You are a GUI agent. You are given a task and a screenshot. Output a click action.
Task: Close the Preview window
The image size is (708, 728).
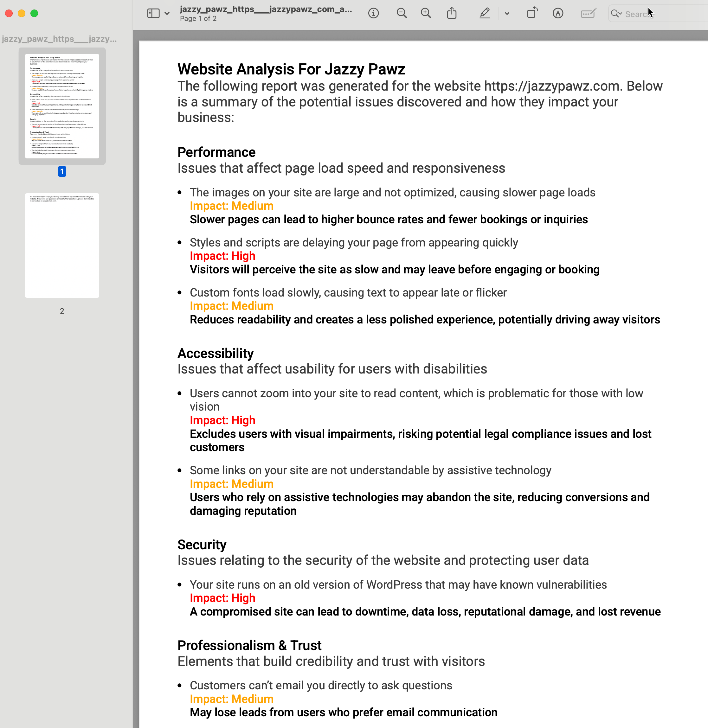pos(9,13)
